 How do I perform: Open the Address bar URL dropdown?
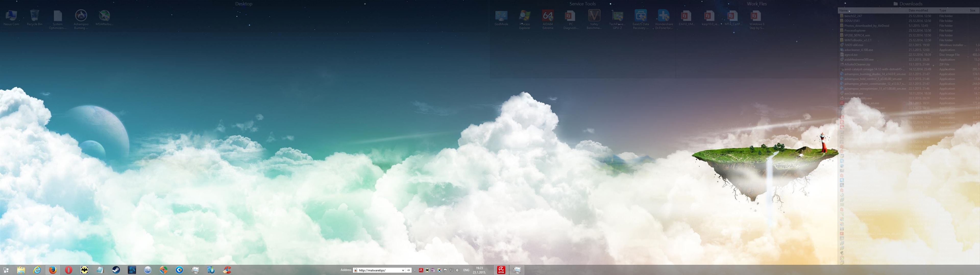[403, 270]
